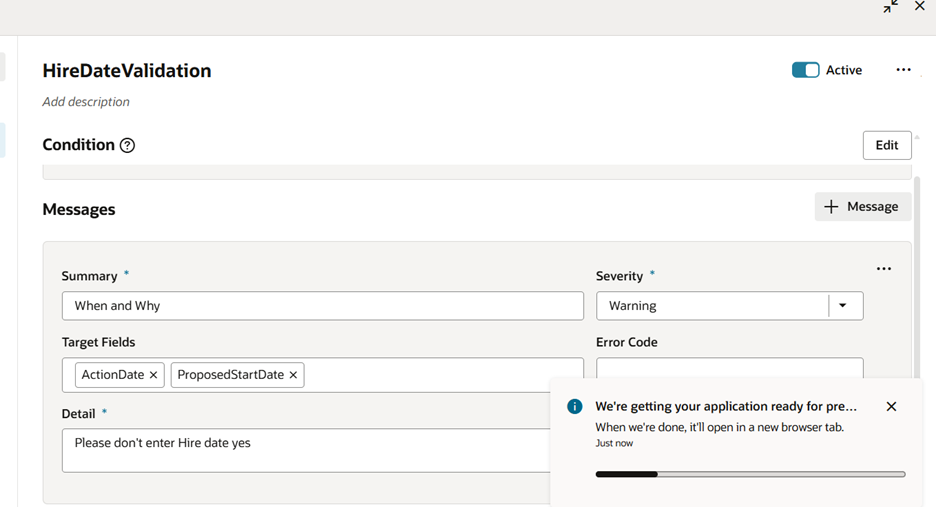The height and width of the screenshot is (507, 936).
Task: Dismiss the application preview notification
Action: 891,407
